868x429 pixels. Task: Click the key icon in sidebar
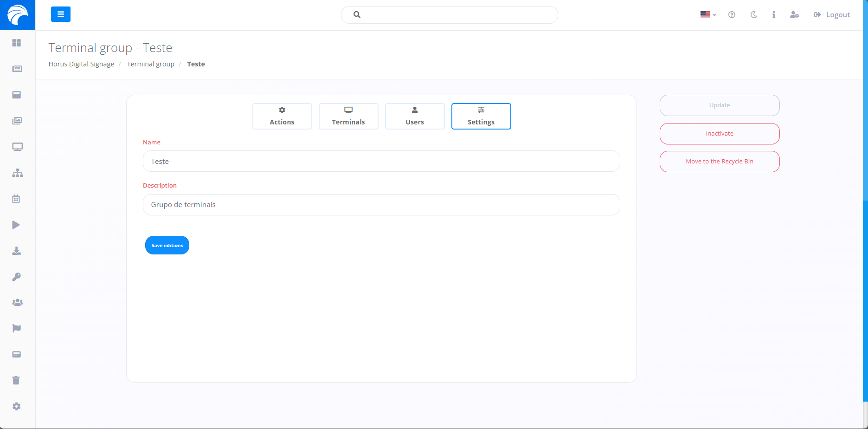click(16, 277)
